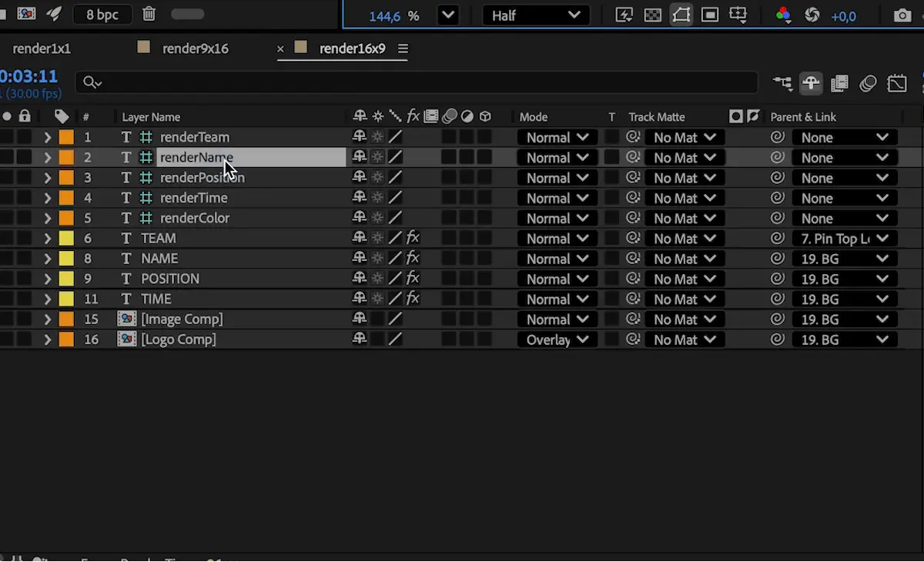Reset Exposure using the aperture icon

coord(812,15)
